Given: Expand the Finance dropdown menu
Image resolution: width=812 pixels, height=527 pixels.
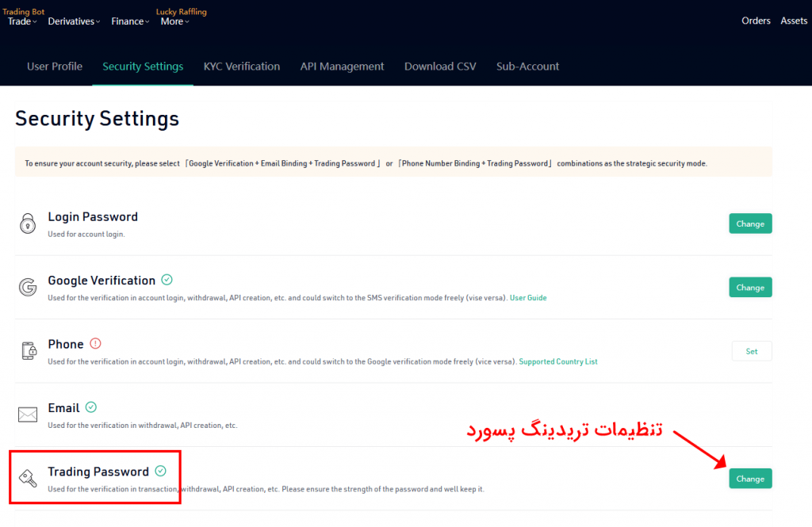Looking at the screenshot, I should pos(130,21).
